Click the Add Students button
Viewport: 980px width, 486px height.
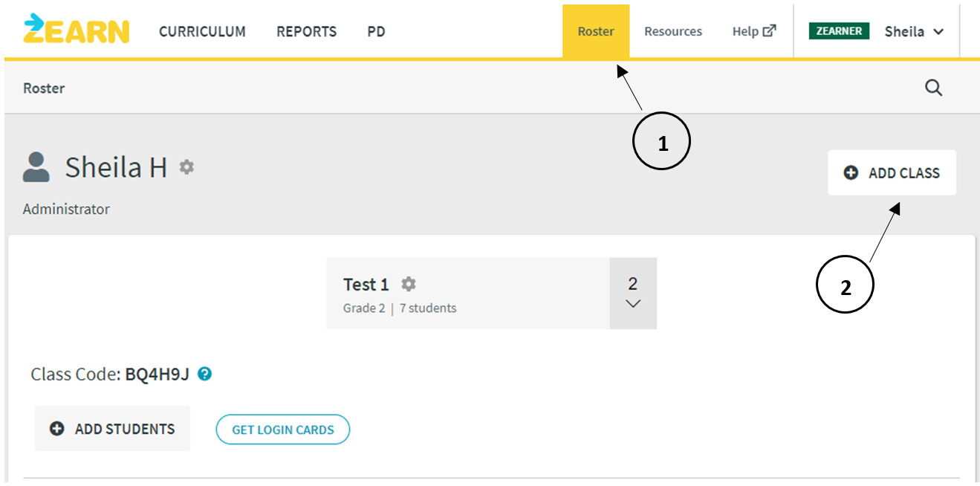(x=112, y=429)
